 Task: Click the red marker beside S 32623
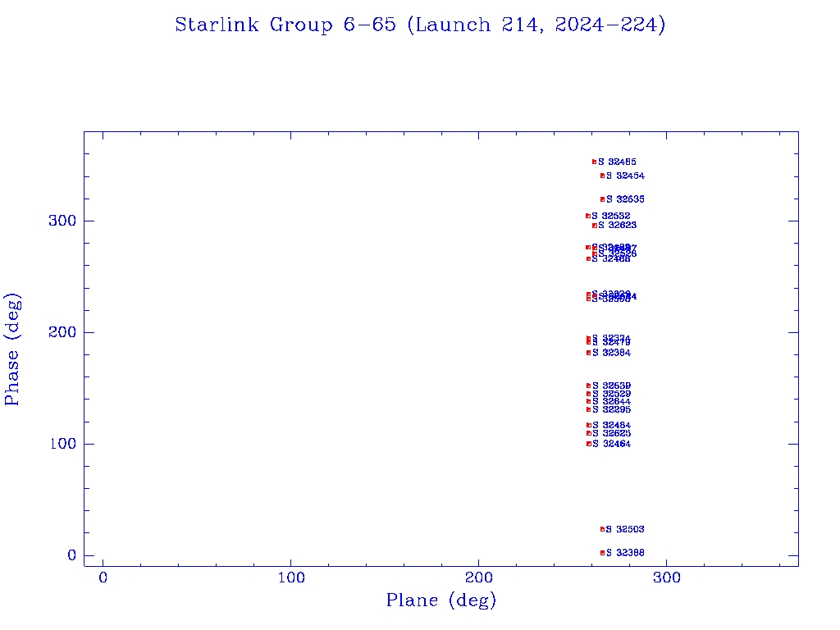pyautogui.click(x=595, y=226)
